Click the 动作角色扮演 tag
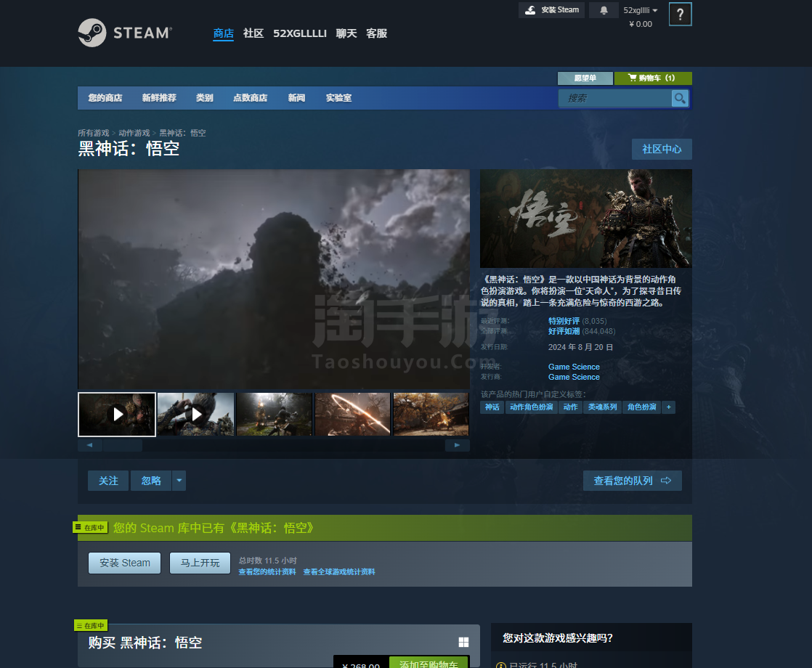This screenshot has width=812, height=668. click(532, 407)
